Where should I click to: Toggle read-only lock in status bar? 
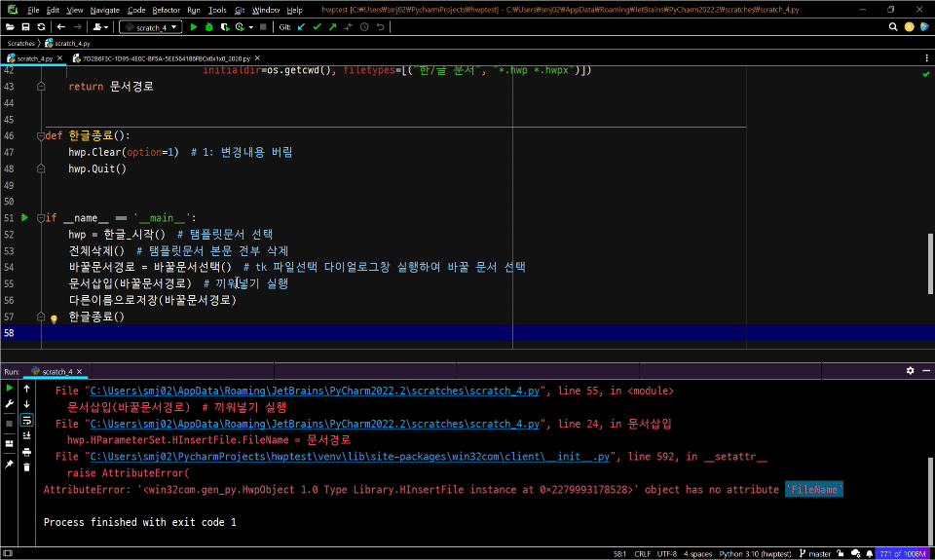(841, 553)
